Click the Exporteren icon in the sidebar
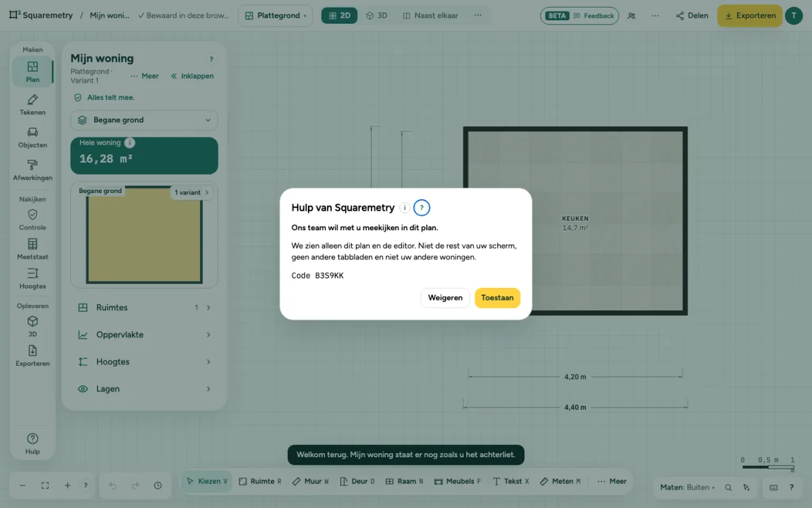The height and width of the screenshot is (508, 812). (x=32, y=356)
